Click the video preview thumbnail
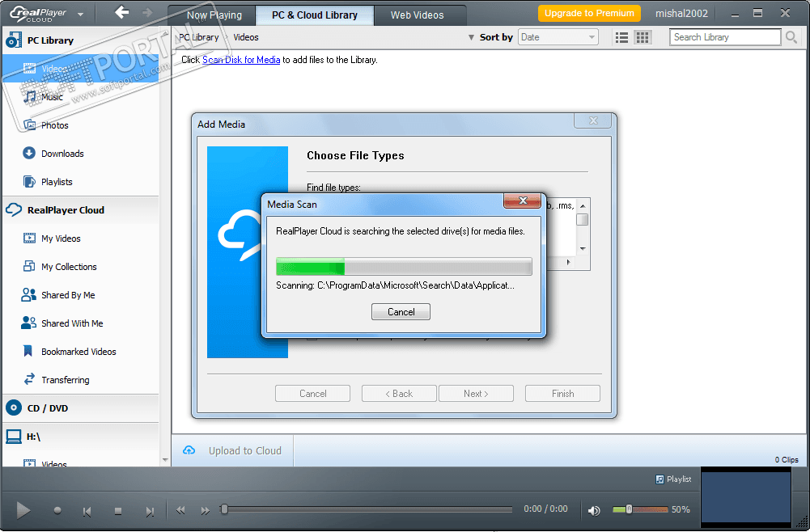Viewport: 810px width, 532px height. click(745, 497)
